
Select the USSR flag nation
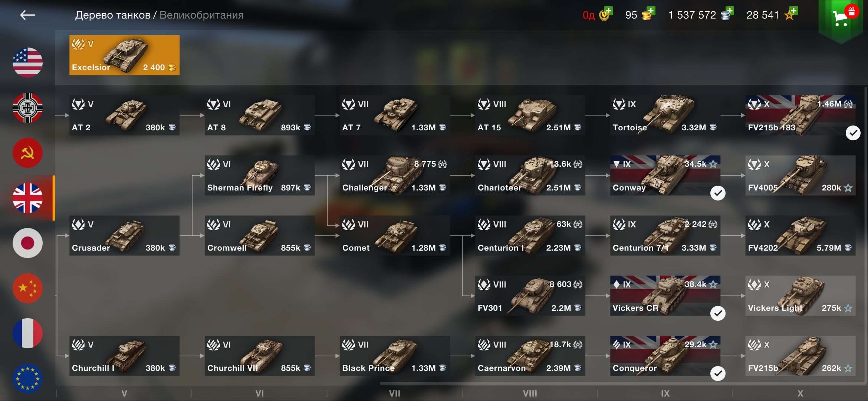pyautogui.click(x=27, y=153)
